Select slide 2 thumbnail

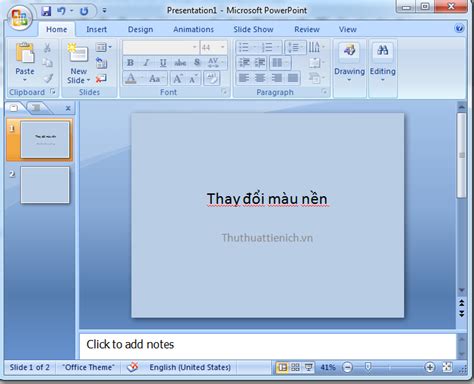coord(45,185)
